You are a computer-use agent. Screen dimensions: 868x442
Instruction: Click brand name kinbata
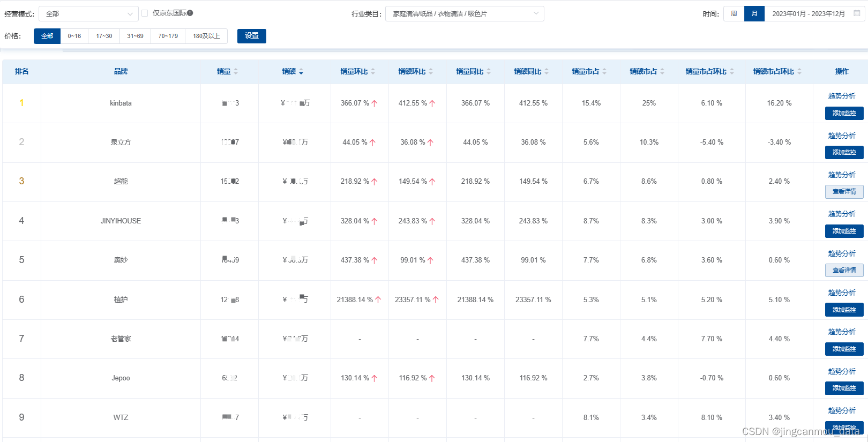click(121, 103)
